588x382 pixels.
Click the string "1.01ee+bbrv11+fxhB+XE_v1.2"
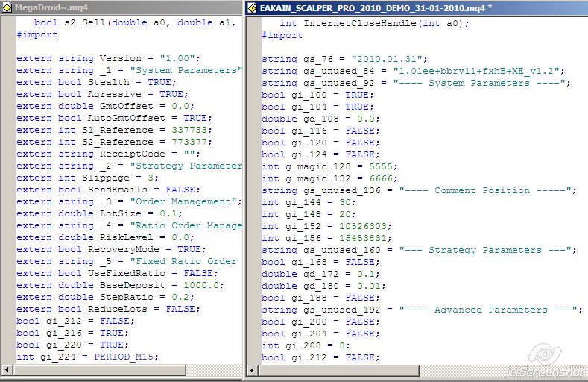coord(476,72)
